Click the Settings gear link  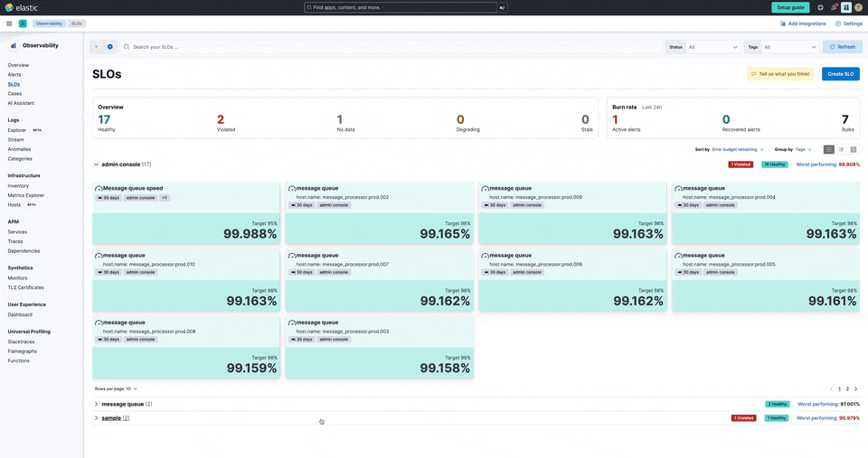click(848, 23)
